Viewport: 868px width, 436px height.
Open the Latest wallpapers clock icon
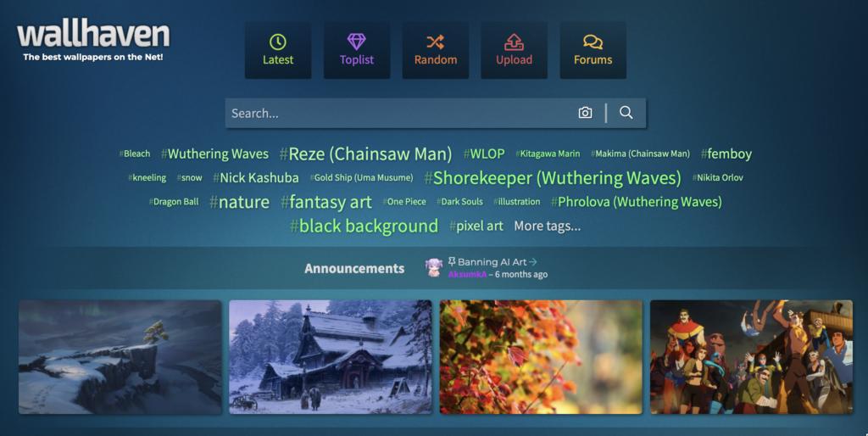click(x=278, y=42)
